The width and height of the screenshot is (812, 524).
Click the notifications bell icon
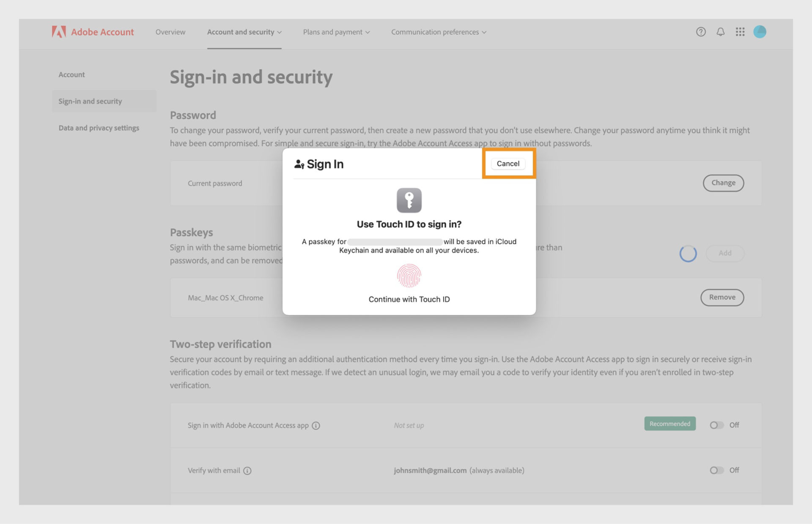[720, 32]
